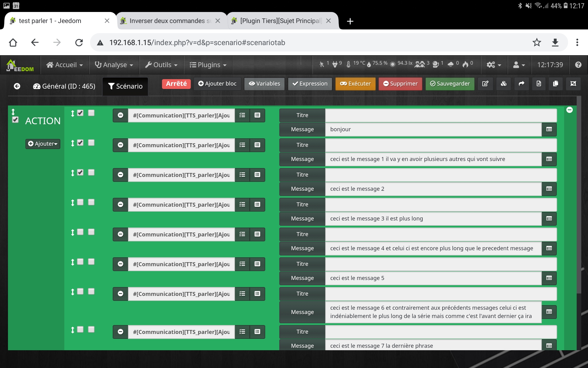Remove the message 2 action row
588x368 pixels.
point(121,175)
